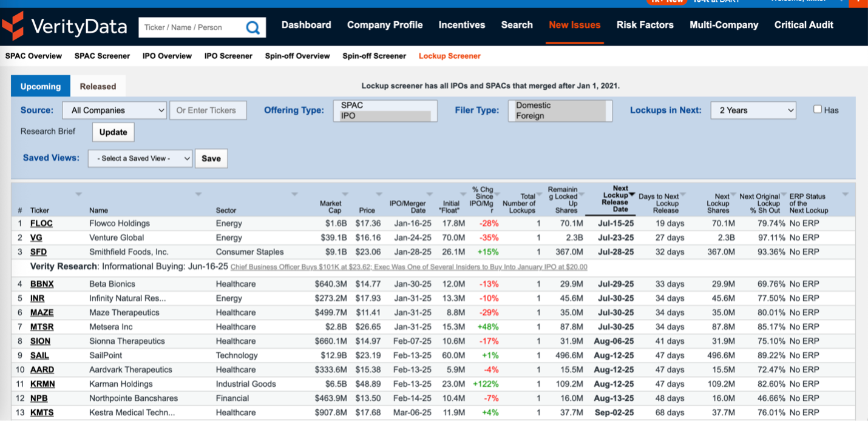Click the Or Enter Tickers field
Image resolution: width=868 pixels, height=422 pixels.
208,110
